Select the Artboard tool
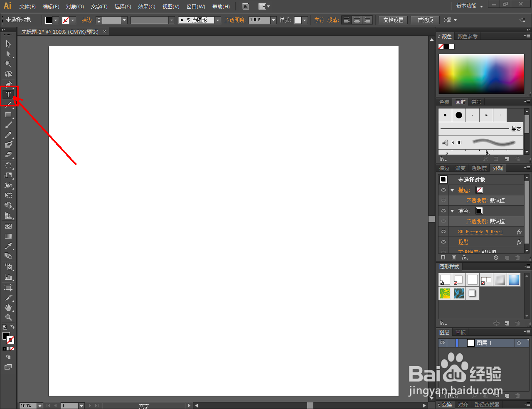Viewport: 532px width, 409px height. click(x=8, y=287)
